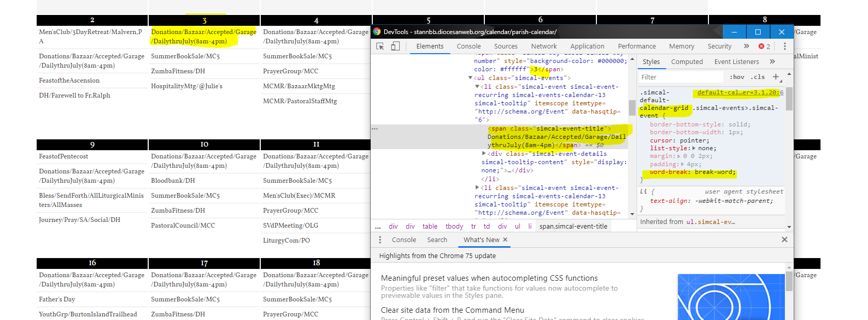Add new style rule with plus icon
The height and width of the screenshot is (320, 868).
click(x=776, y=77)
